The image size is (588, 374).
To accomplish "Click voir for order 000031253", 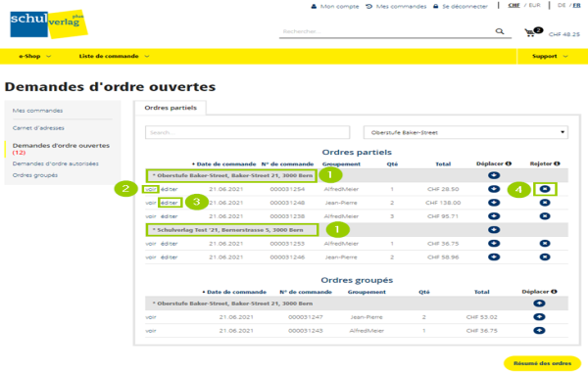I will click(x=151, y=244).
